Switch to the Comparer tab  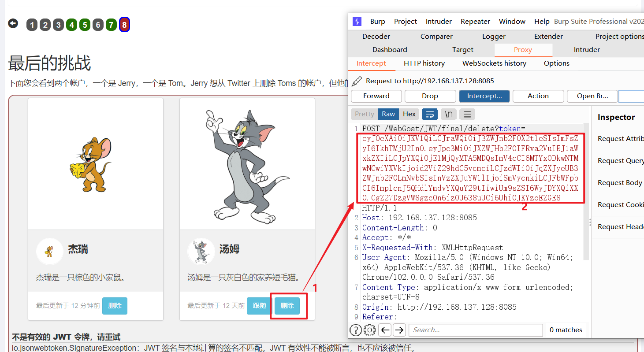tap(436, 37)
